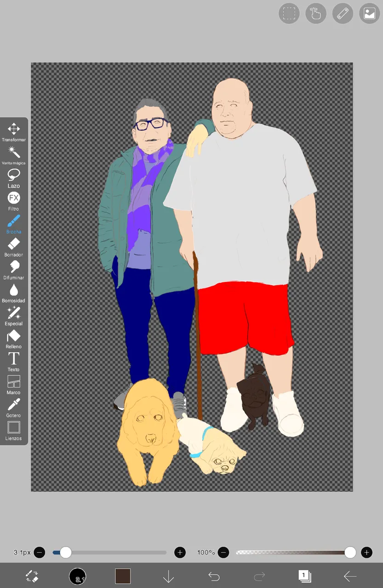
Task: Decrease opacity with minus button
Action: (x=223, y=552)
